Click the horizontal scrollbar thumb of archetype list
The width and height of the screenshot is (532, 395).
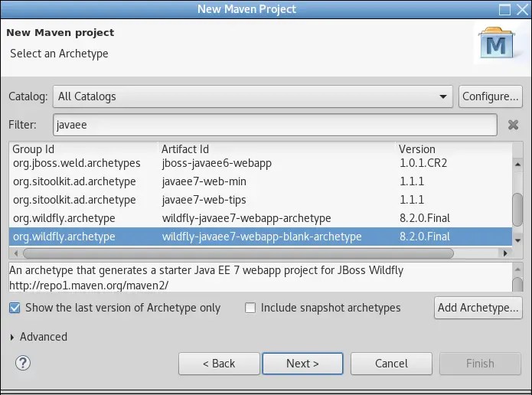238,253
